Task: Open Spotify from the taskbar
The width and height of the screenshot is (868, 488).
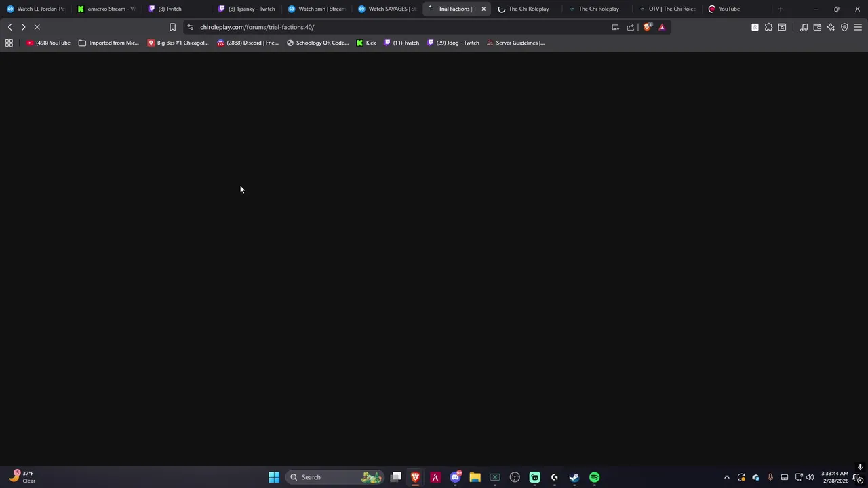Action: tap(594, 477)
